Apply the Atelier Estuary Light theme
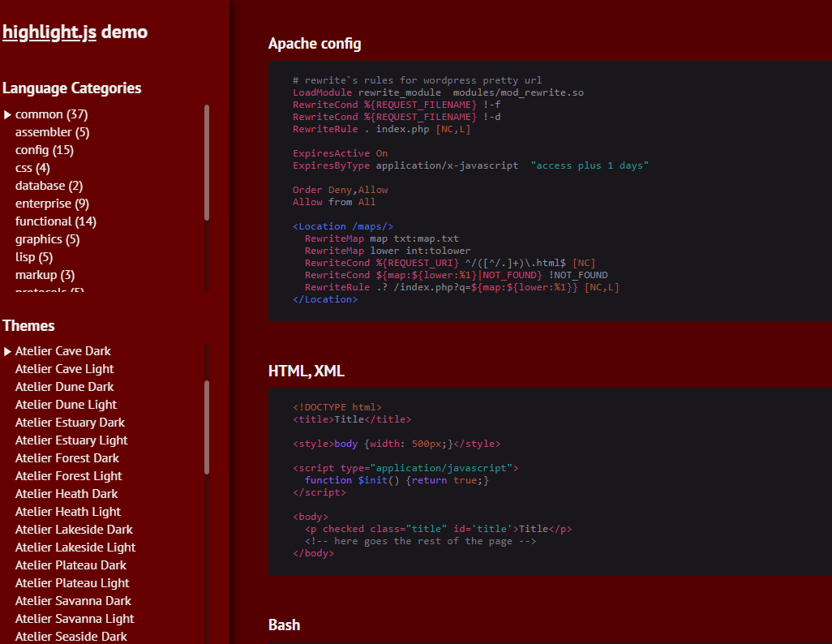The width and height of the screenshot is (832, 644). [x=71, y=440]
